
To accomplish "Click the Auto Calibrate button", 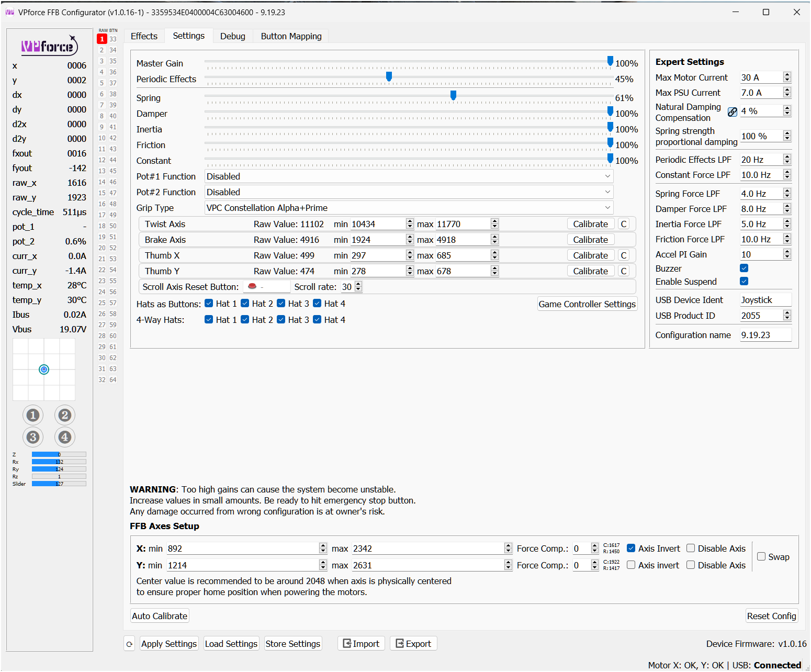I will (x=160, y=616).
